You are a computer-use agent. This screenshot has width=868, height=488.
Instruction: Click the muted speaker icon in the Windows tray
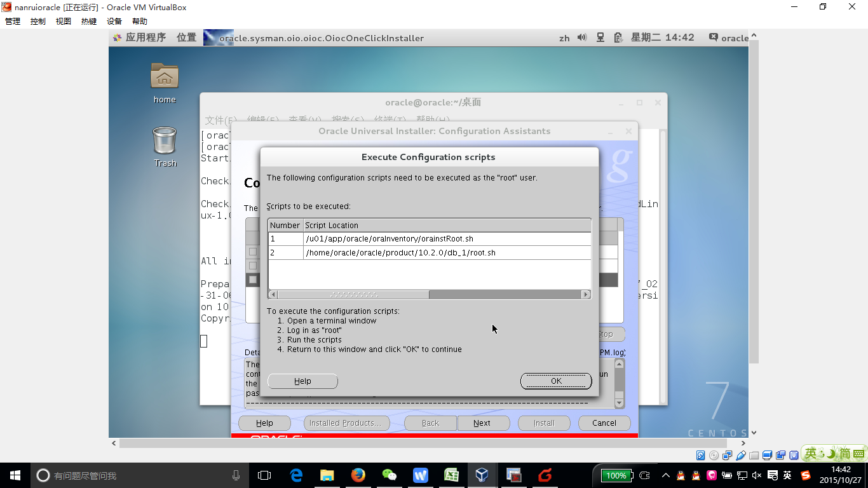(757, 475)
